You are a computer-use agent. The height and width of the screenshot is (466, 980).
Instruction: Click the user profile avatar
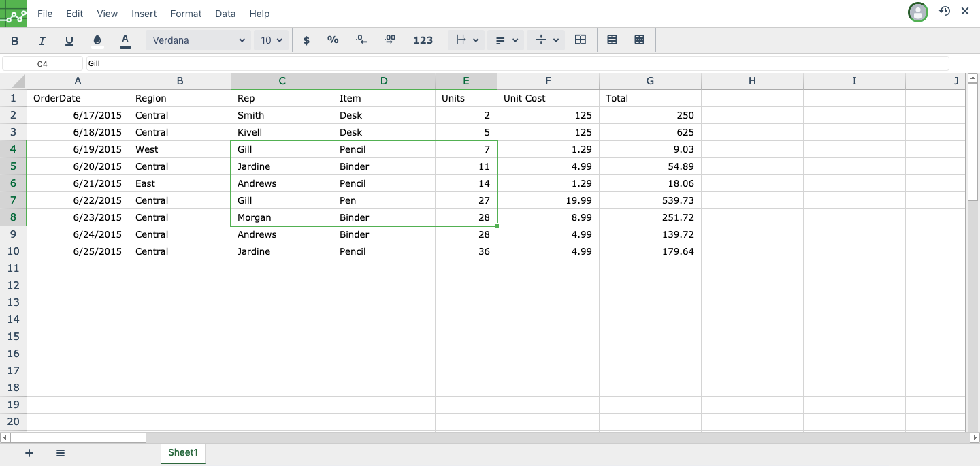point(918,12)
